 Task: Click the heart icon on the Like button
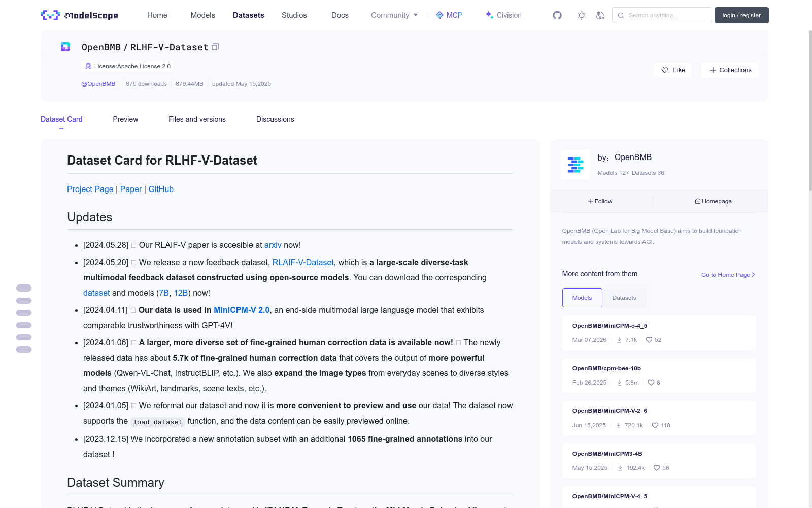point(665,70)
